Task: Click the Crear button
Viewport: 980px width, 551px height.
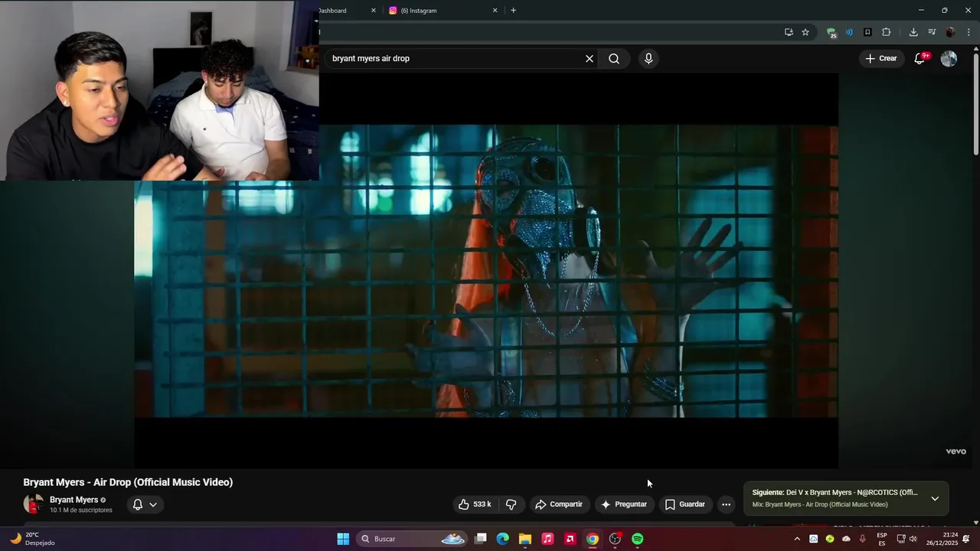Action: [880, 58]
